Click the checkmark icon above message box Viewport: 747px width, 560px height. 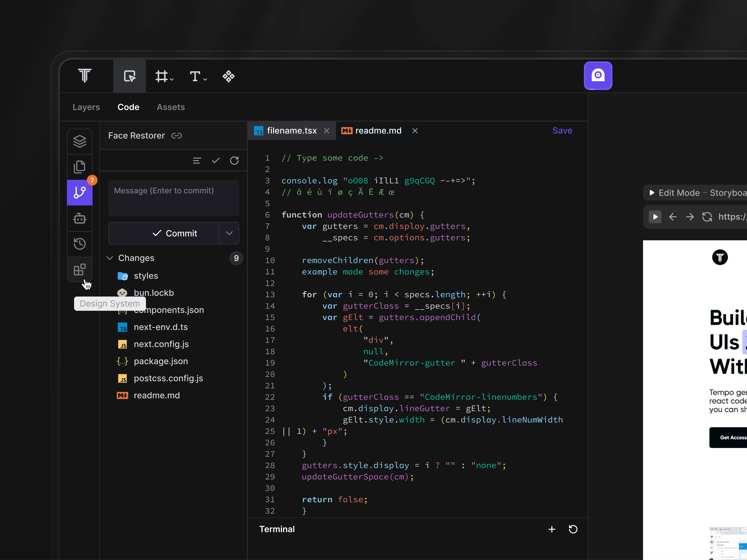point(215,161)
